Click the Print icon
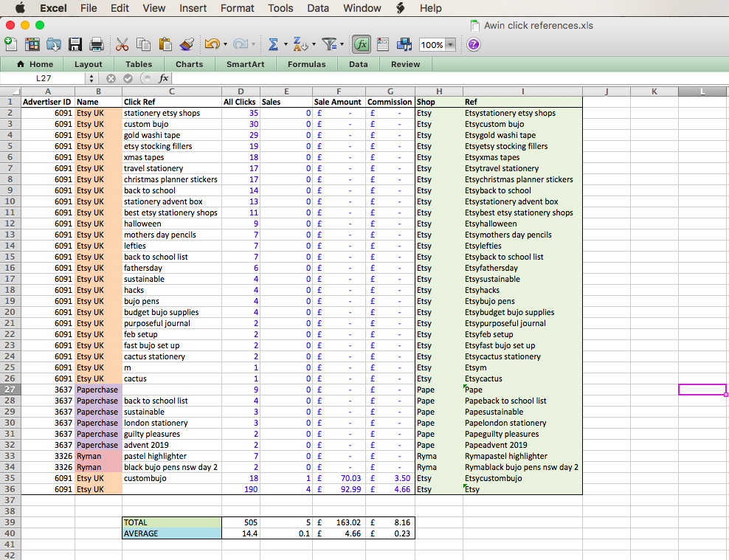 (96, 44)
